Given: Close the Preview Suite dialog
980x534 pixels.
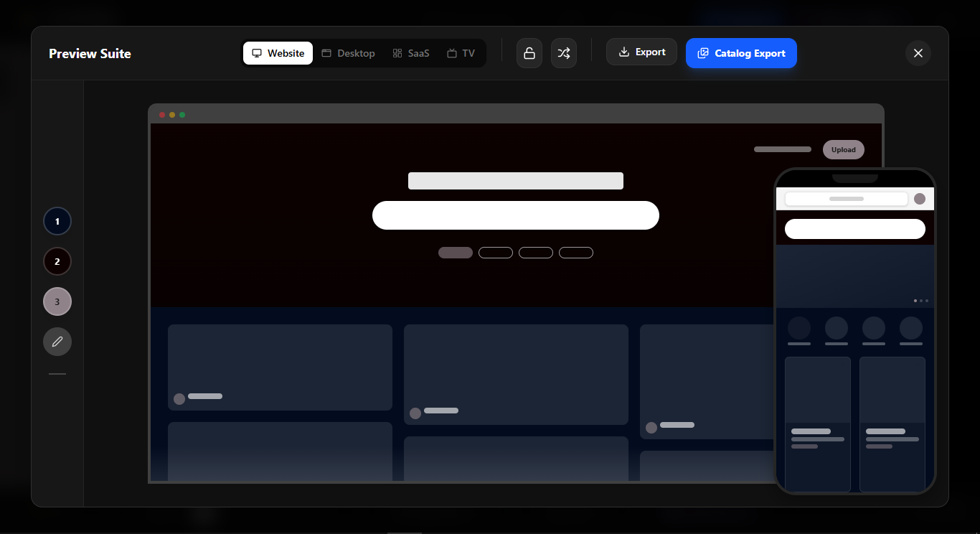Looking at the screenshot, I should (918, 53).
